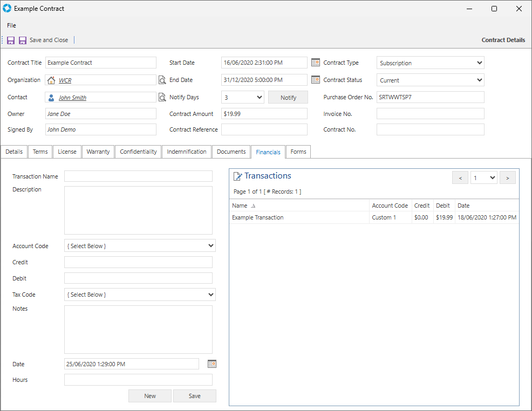532x411 pixels.
Task: Expand the Tax Code dropdown
Action: (x=210, y=294)
